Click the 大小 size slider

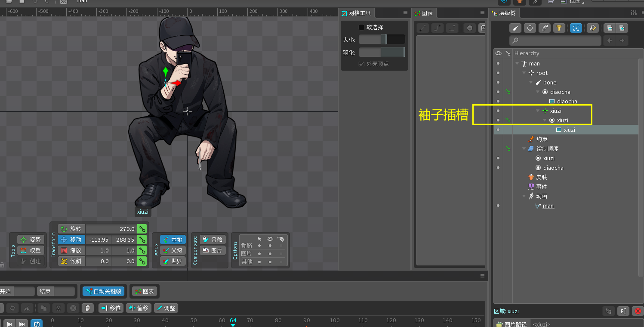tap(382, 40)
